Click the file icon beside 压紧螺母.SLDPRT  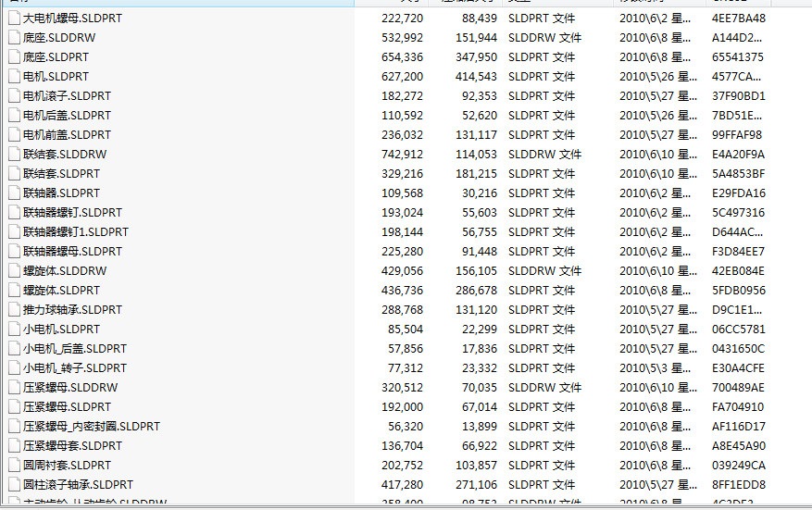pyautogui.click(x=15, y=407)
